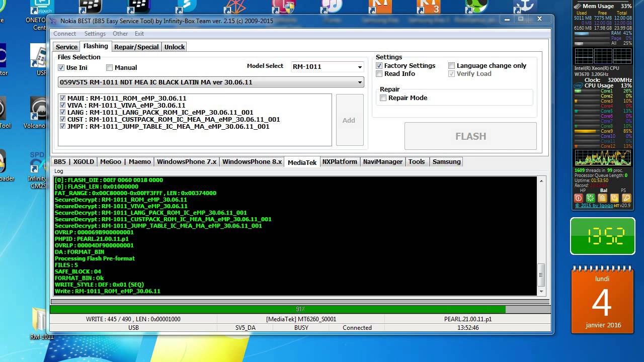Open the Connect menu
This screenshot has width=644, height=362.
[x=65, y=34]
